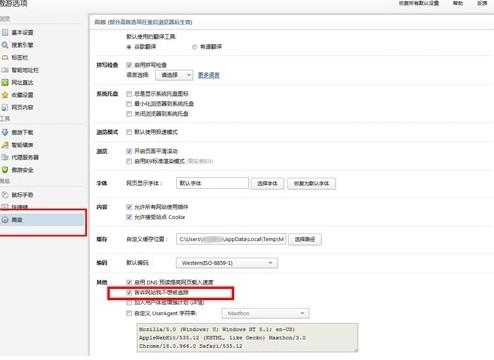Enable custom UserAgent string checkbox
The width and height of the screenshot is (494, 360).
[129, 313]
